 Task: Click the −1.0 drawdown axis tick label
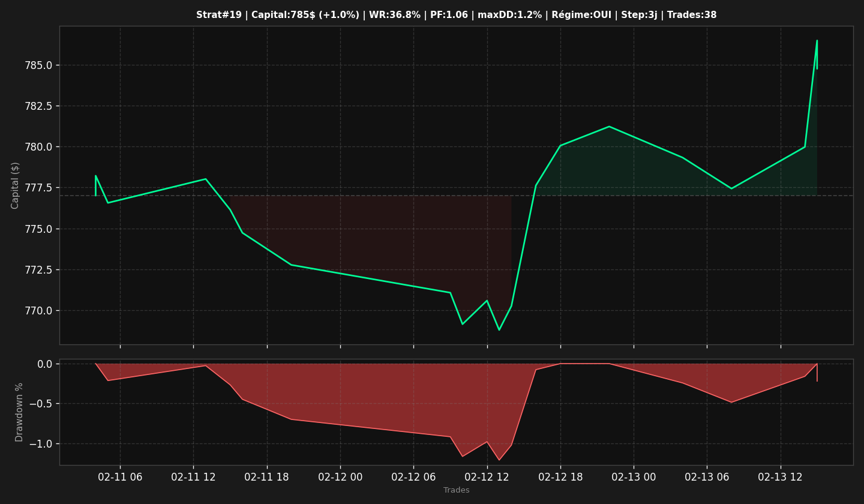point(40,444)
